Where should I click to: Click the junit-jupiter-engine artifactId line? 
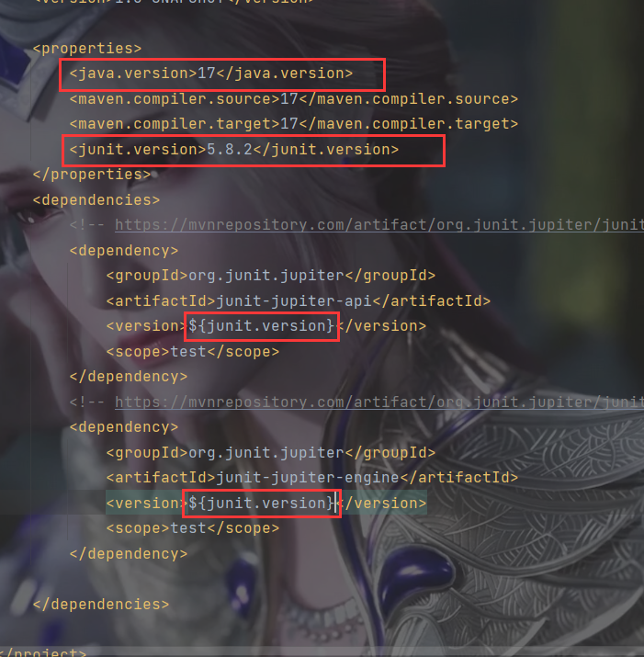(x=312, y=478)
